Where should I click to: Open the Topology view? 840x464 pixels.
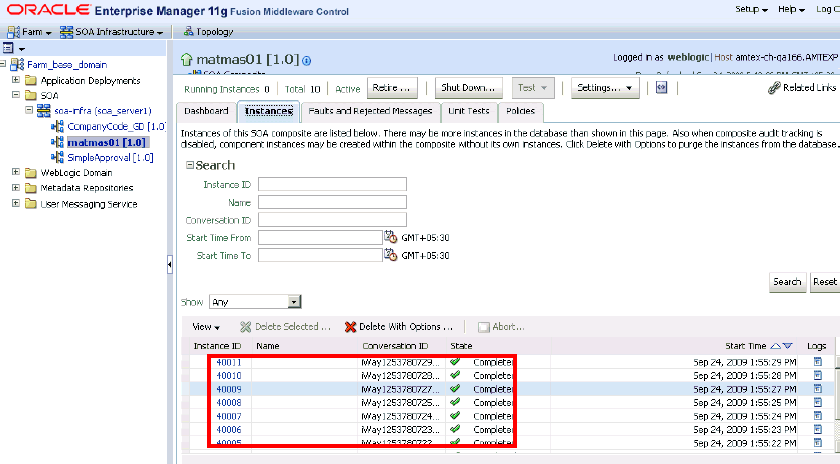coord(208,32)
